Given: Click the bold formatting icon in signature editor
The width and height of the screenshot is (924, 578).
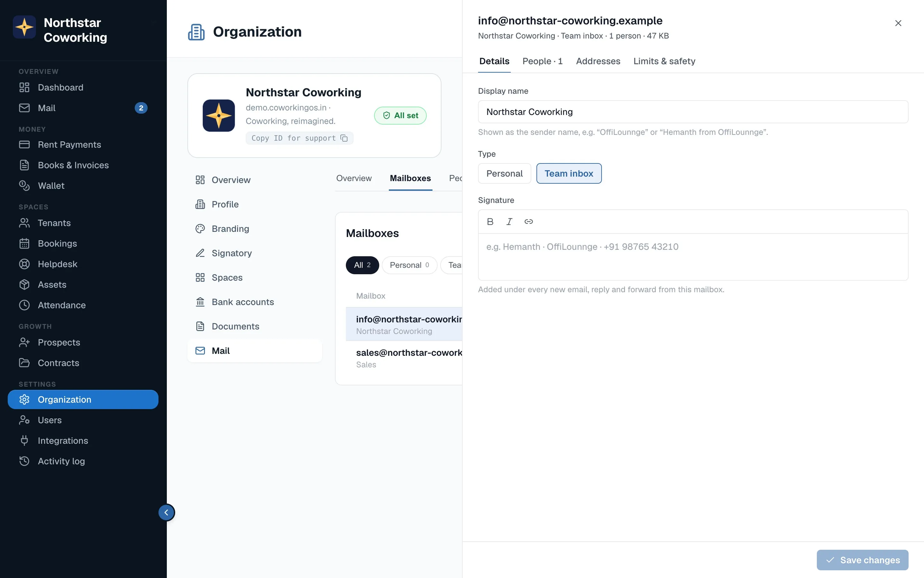Looking at the screenshot, I should 490,222.
